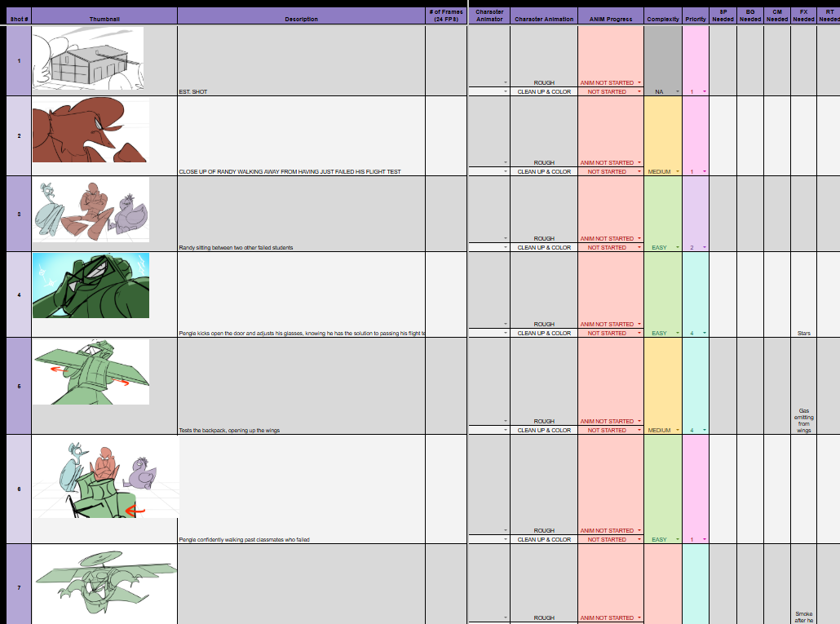Screen dimensions: 840x624
Task: Select shot 6 ROUGH animation cell
Action: (x=544, y=485)
